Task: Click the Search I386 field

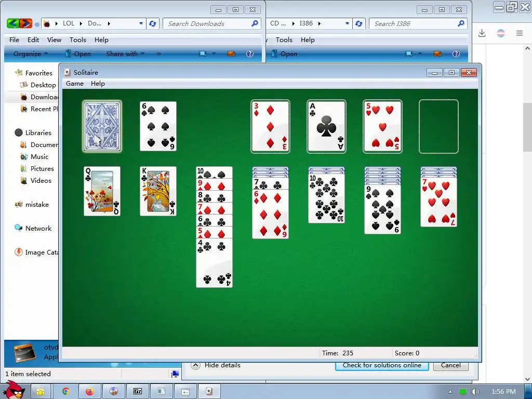Action: (x=418, y=23)
